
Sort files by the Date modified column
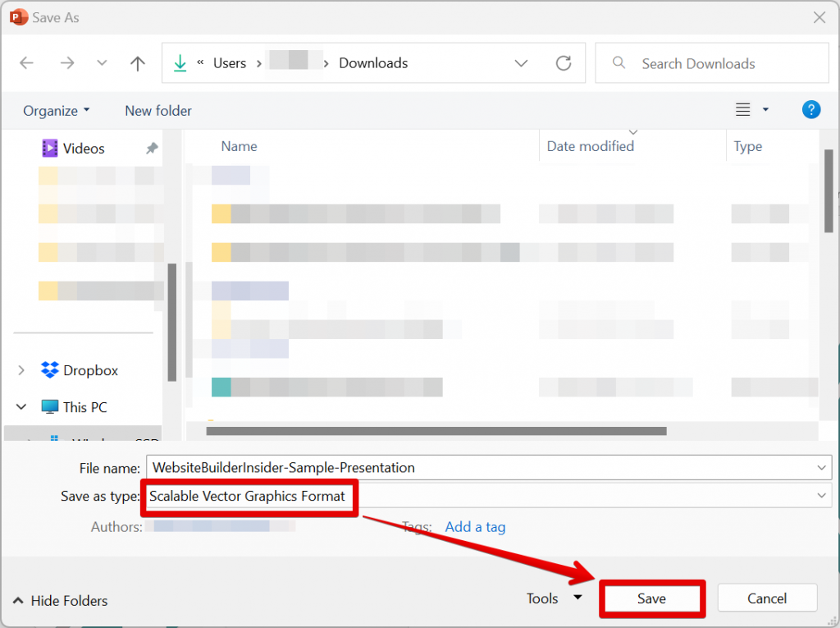click(590, 146)
